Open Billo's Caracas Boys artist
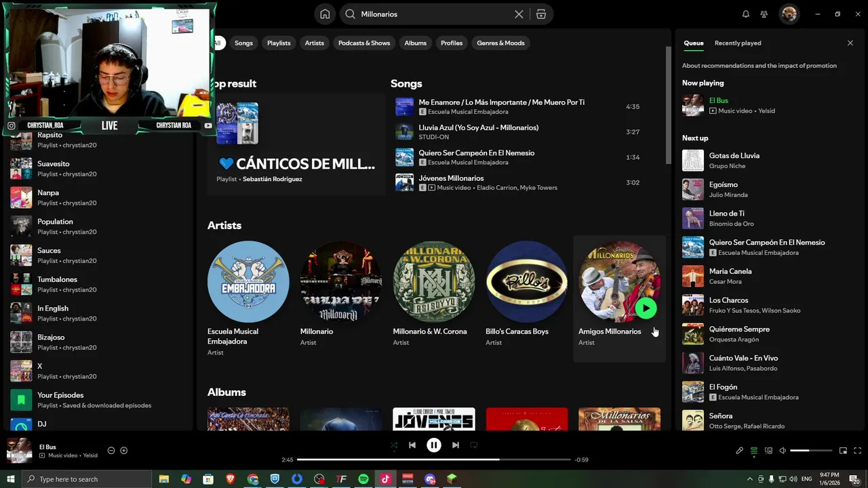The image size is (868, 488). click(527, 298)
